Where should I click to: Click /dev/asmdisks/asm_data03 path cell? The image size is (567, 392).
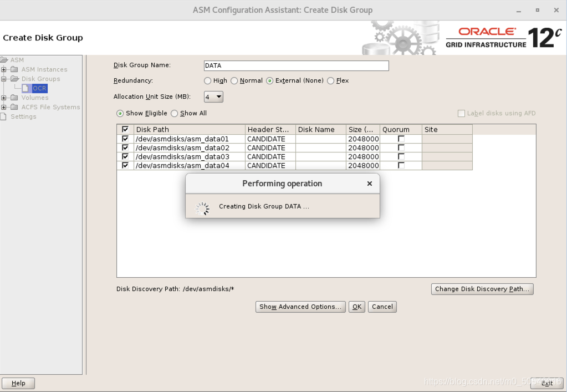190,156
